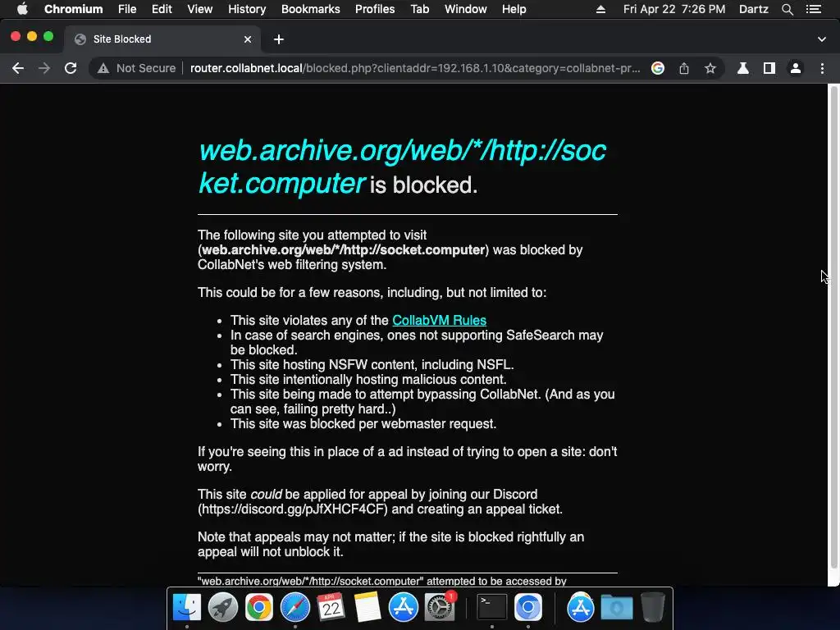
Task: Click the Dartz user name in menu bar
Action: pos(754,9)
